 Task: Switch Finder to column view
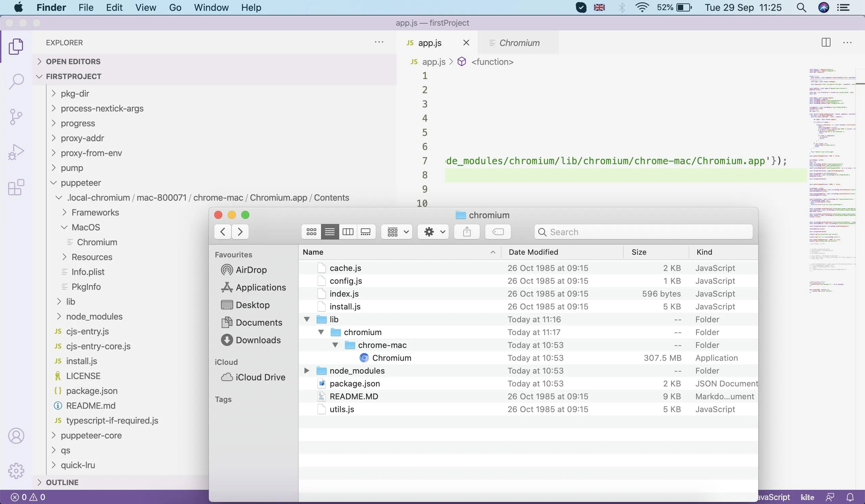point(348,232)
